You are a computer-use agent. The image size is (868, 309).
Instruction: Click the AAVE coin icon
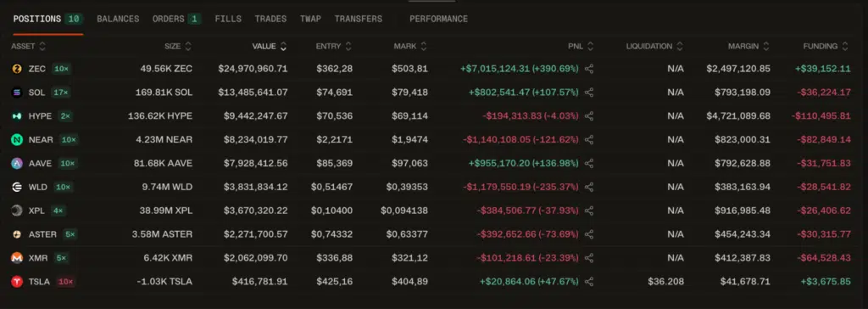click(x=17, y=164)
